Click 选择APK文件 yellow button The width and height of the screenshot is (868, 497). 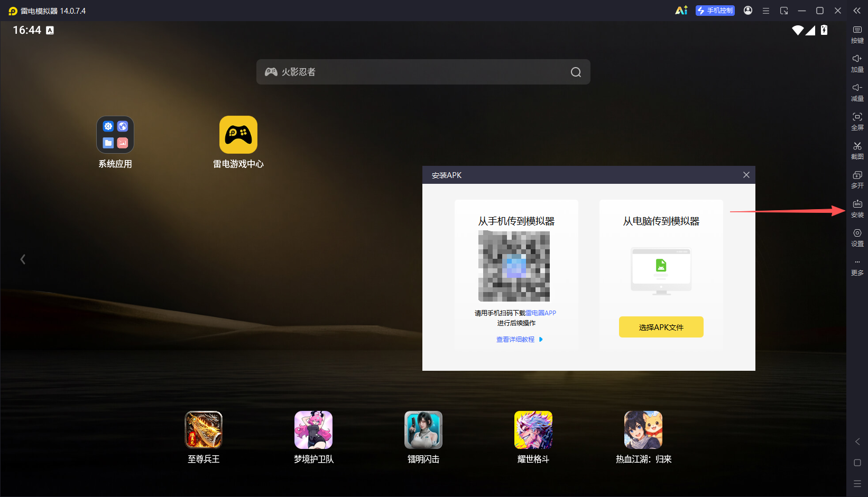pos(661,327)
